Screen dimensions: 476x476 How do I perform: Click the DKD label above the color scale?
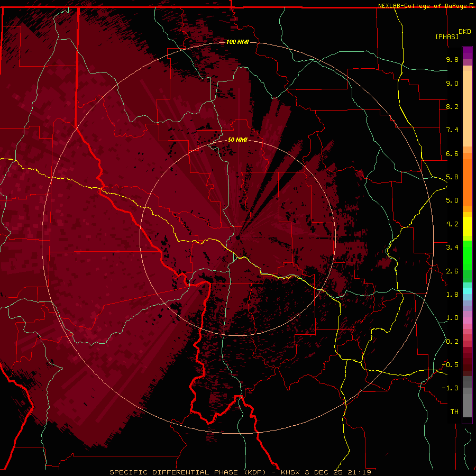tap(465, 32)
